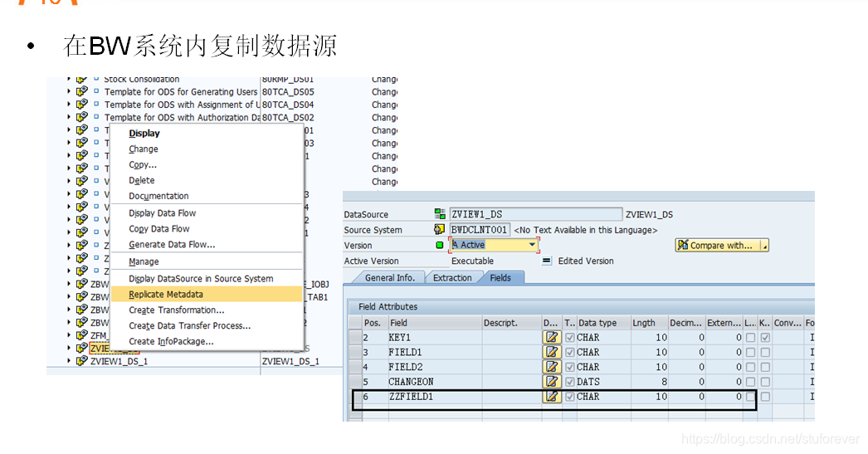Click the Data type column header
868x454 pixels.
pos(602,323)
